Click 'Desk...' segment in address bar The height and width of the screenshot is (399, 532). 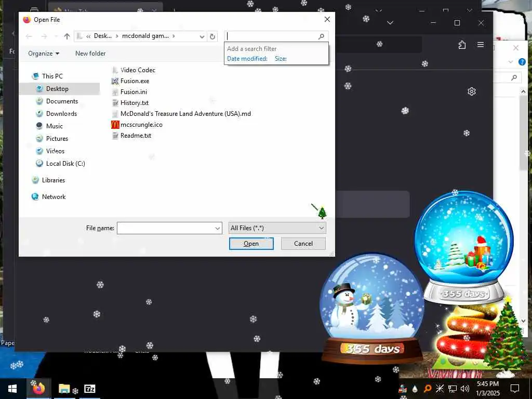[x=102, y=36]
